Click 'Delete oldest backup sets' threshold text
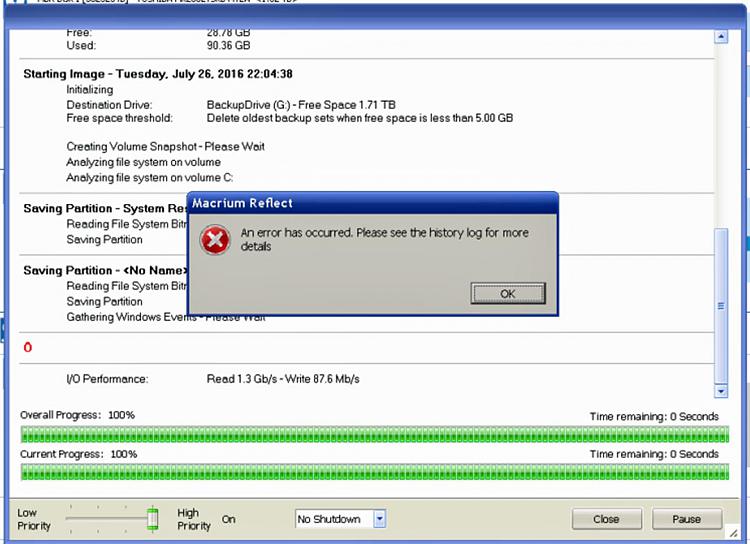 [360, 118]
